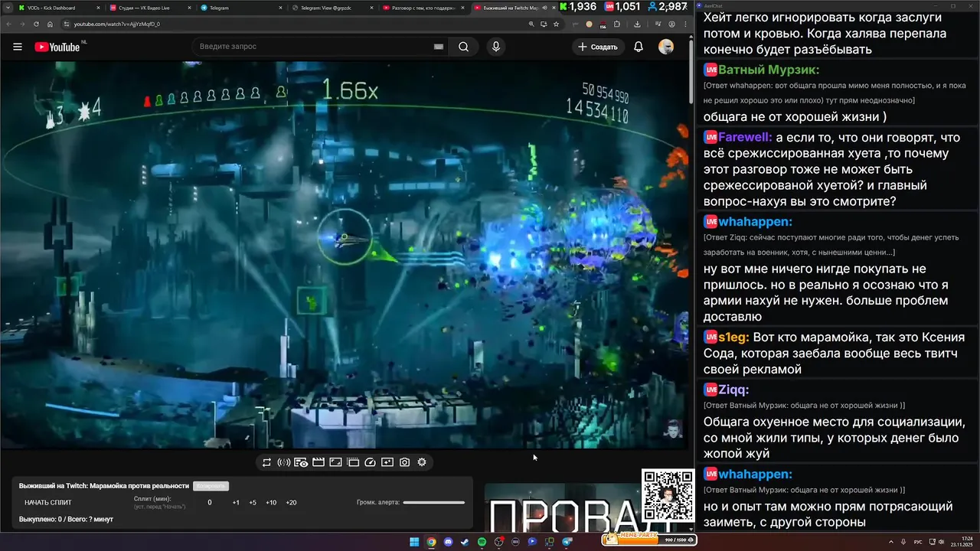The image size is (980, 551).
Task: Open Steam from the taskbar
Action: [x=465, y=542]
